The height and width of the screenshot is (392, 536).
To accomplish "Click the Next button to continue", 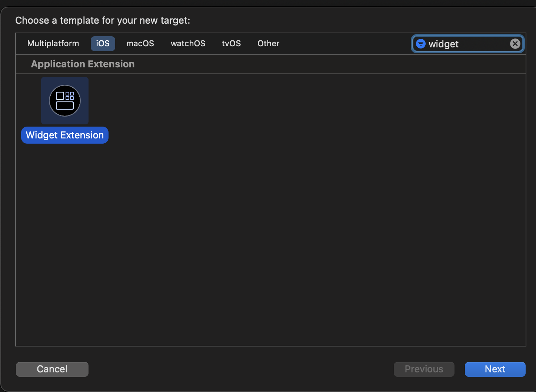I will [495, 369].
